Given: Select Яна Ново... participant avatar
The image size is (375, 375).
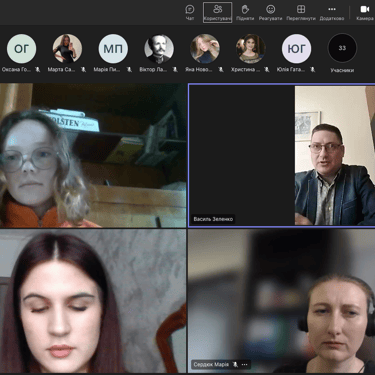Looking at the screenshot, I should [x=205, y=49].
